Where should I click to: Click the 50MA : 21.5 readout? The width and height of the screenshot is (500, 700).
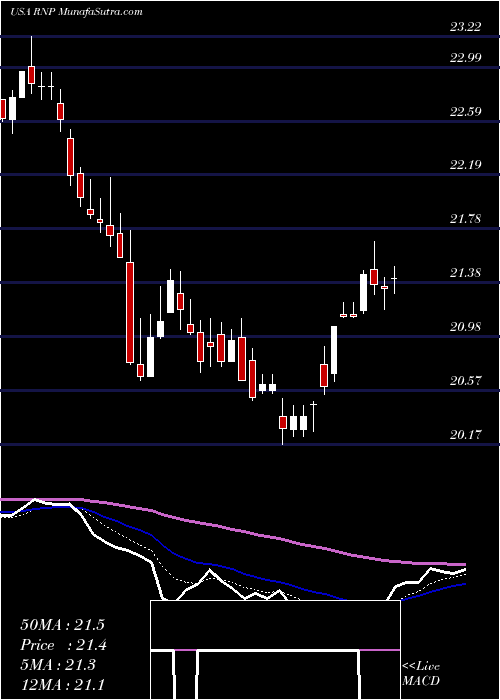(62, 625)
